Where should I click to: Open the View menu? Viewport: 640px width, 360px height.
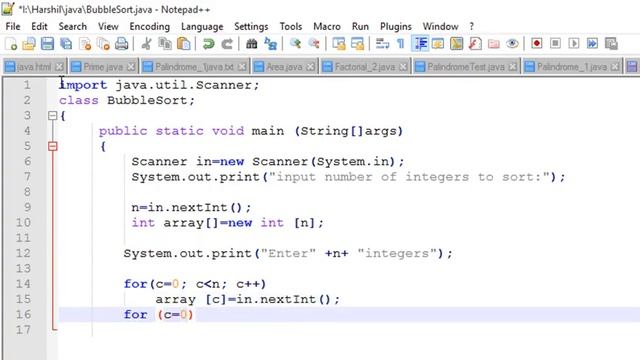[108, 27]
